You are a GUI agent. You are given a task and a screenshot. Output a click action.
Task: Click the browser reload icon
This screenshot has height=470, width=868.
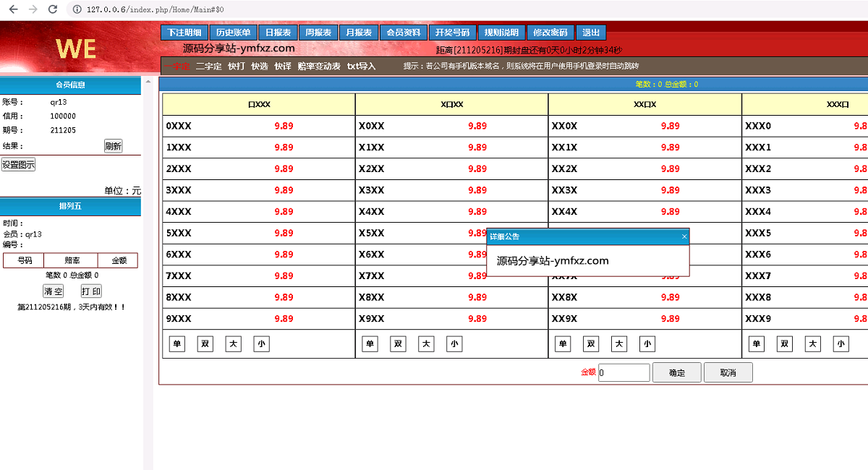tap(52, 9)
